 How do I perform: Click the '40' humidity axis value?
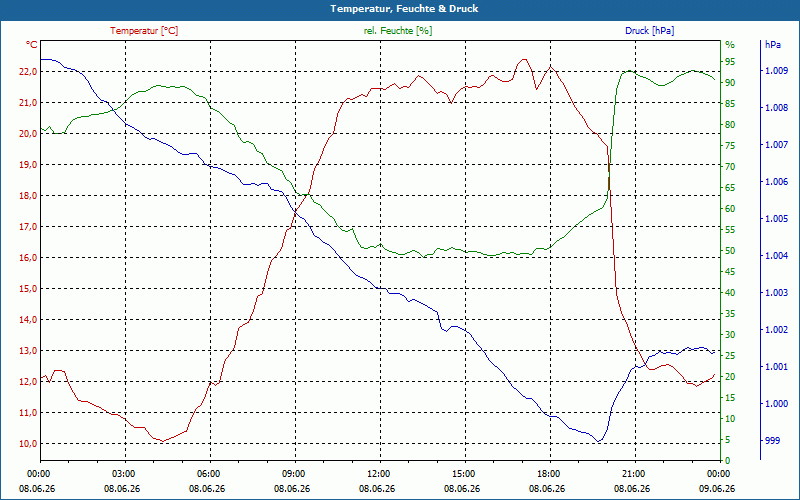pyautogui.click(x=730, y=293)
